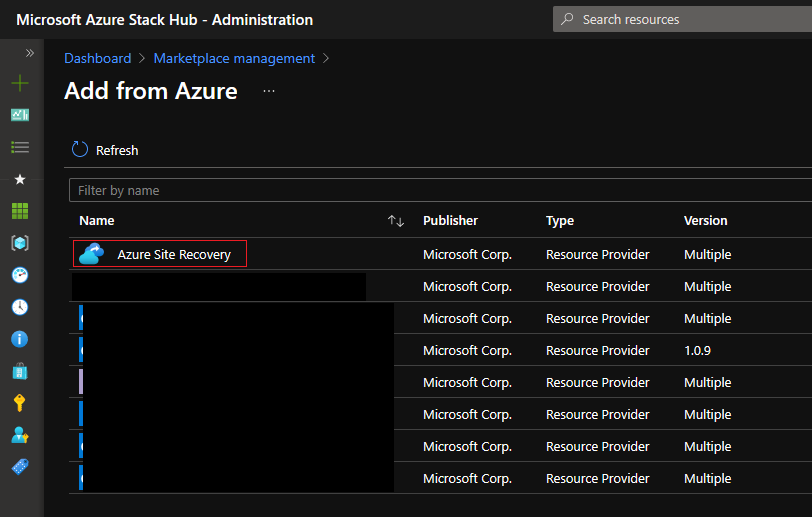Click the Dashboard breadcrumb link
812x517 pixels.
[x=98, y=58]
